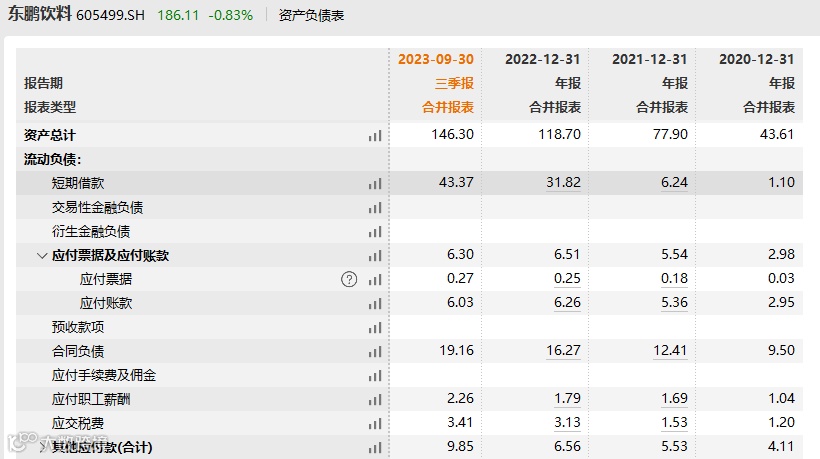Click the help question mark beside 应付票据
Screen dimensions: 820x459
[349, 280]
